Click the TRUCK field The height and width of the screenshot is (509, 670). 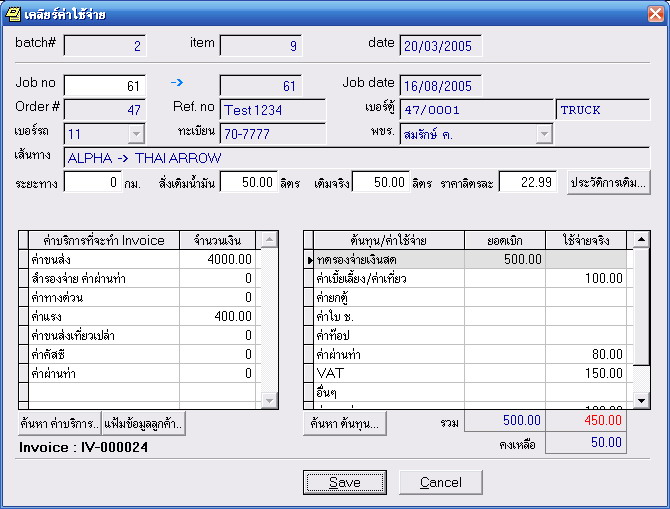[x=603, y=110]
